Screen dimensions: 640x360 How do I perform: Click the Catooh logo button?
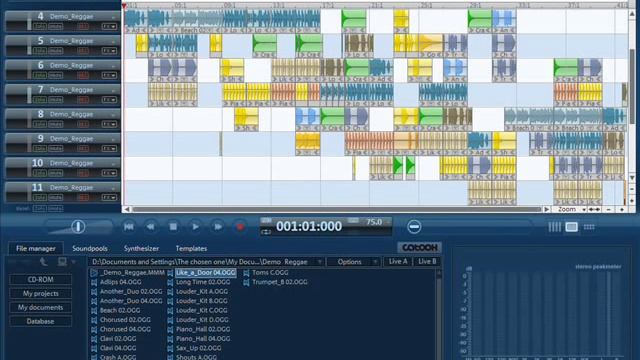[420, 248]
